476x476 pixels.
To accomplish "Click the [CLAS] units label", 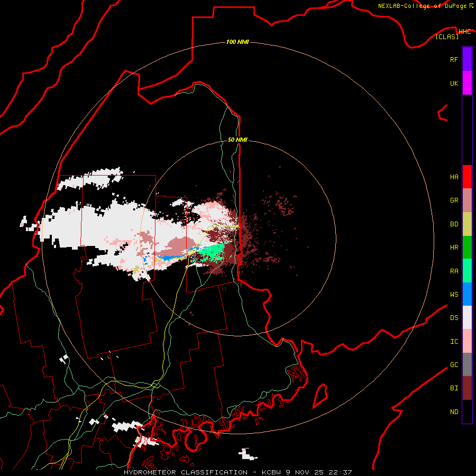I will click(447, 36).
